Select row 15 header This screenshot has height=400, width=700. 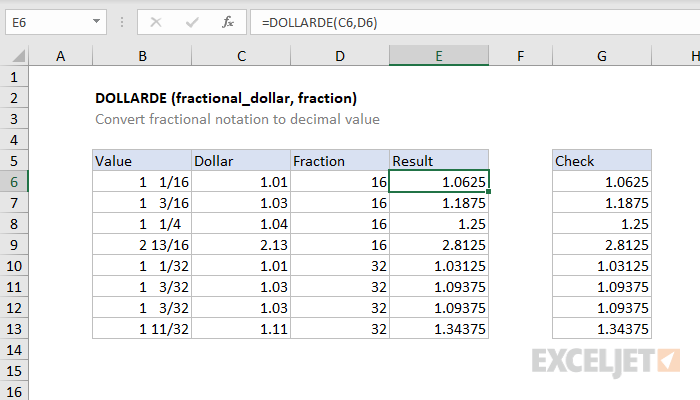(14, 371)
